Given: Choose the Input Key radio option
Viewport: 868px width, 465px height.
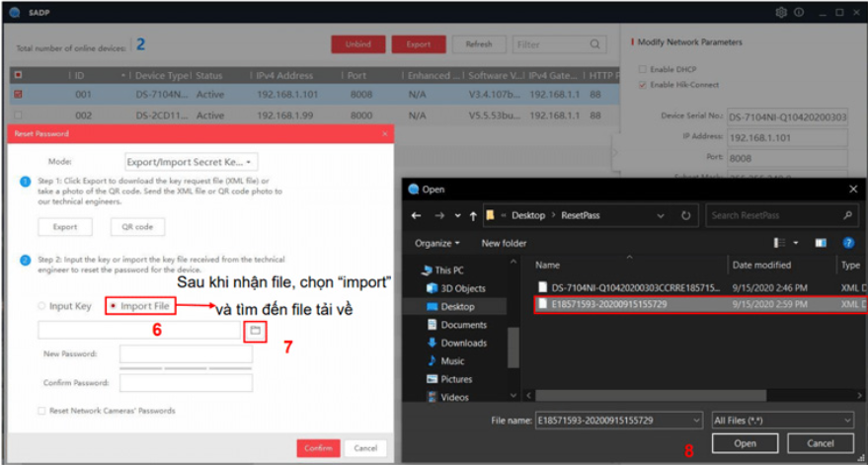Looking at the screenshot, I should pyautogui.click(x=41, y=306).
